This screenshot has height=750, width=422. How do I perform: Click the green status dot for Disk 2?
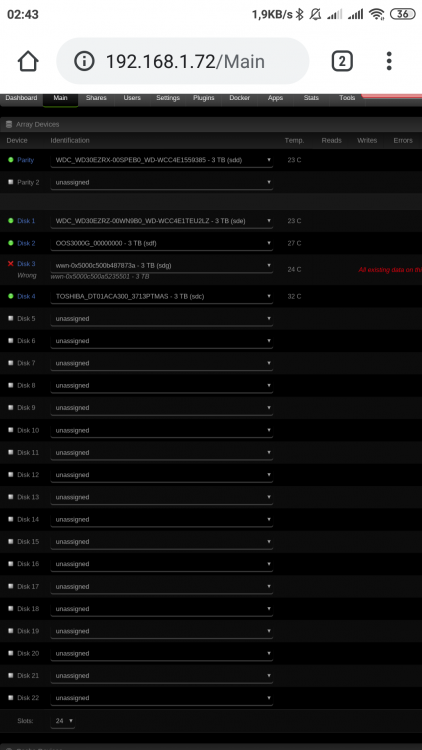click(11, 243)
